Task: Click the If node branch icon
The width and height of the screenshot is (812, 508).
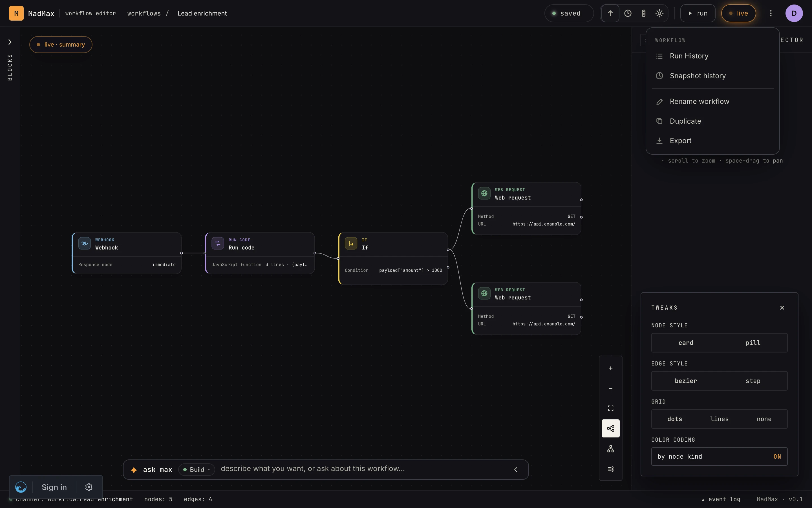Action: [x=351, y=243]
